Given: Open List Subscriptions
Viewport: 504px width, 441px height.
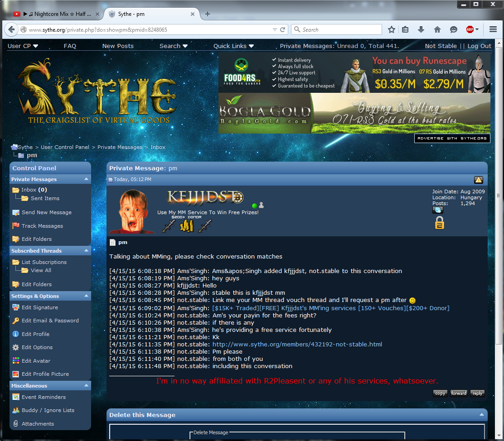Looking at the screenshot, I should (x=44, y=262).
